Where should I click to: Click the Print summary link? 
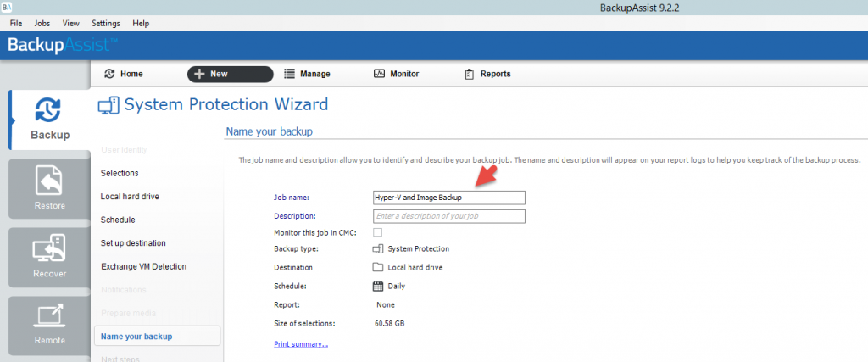300,344
